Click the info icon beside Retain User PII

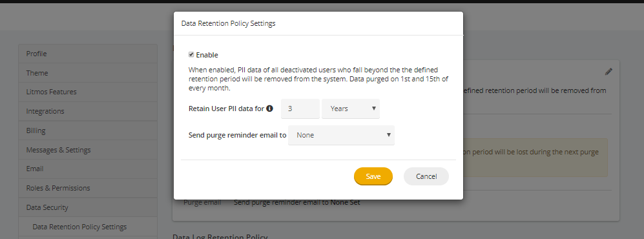[269, 109]
